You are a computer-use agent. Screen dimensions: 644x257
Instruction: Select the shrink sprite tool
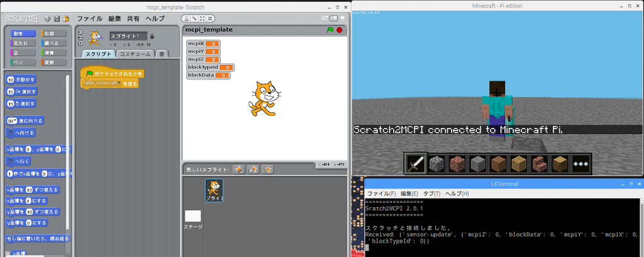210,18
